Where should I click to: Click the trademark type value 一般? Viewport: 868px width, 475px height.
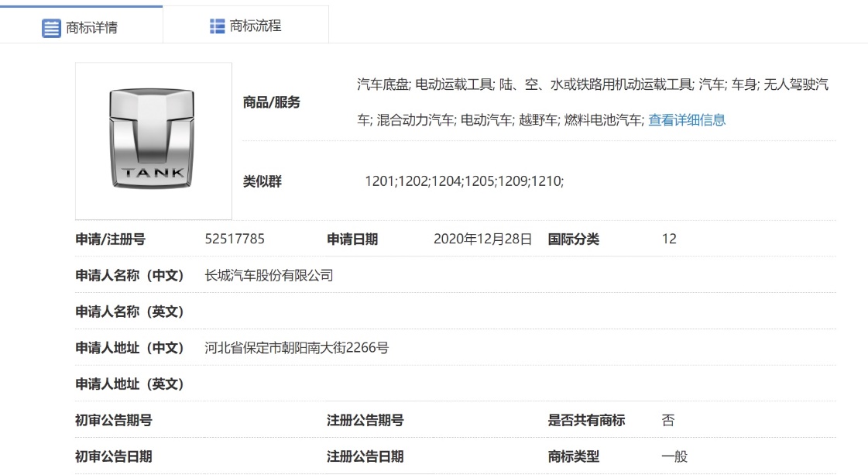674,456
